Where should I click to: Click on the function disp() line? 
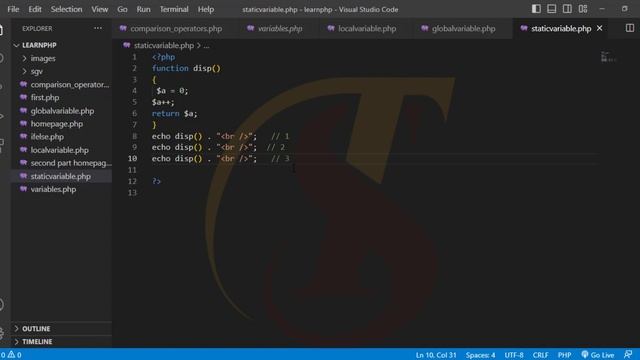pos(186,68)
